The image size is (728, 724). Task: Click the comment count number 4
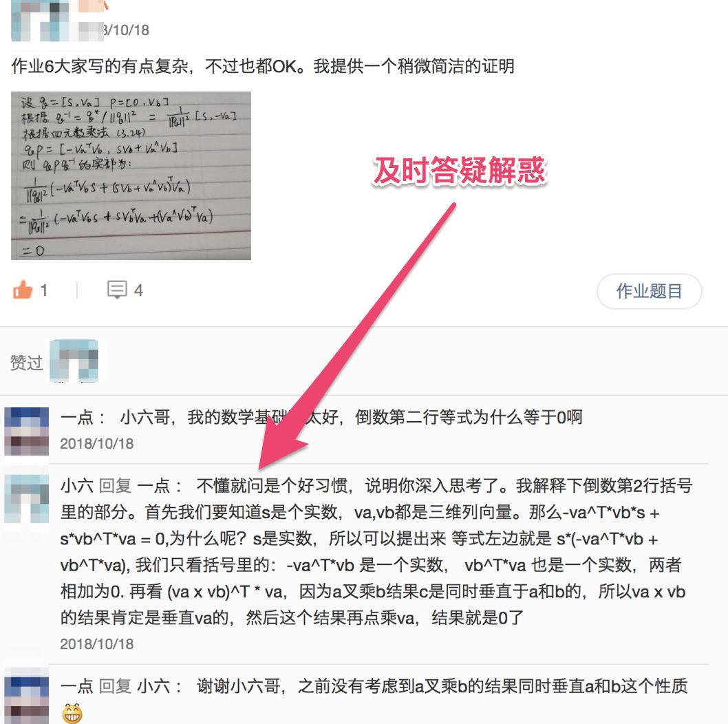(138, 290)
